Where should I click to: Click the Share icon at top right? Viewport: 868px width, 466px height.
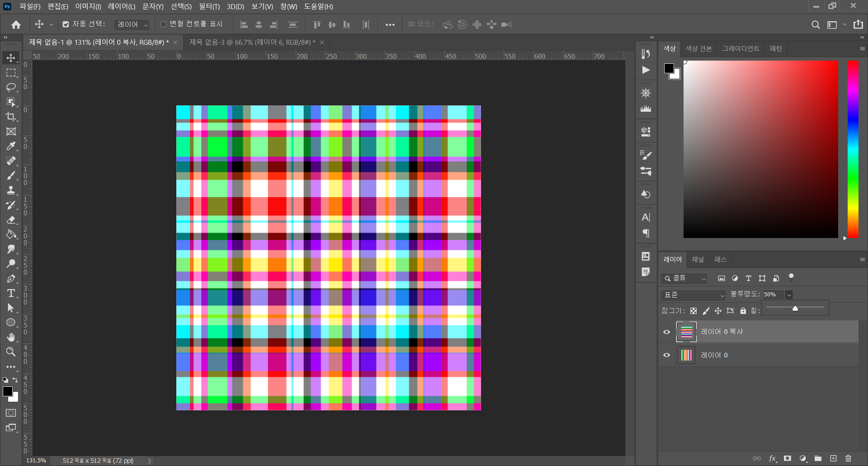(x=858, y=24)
